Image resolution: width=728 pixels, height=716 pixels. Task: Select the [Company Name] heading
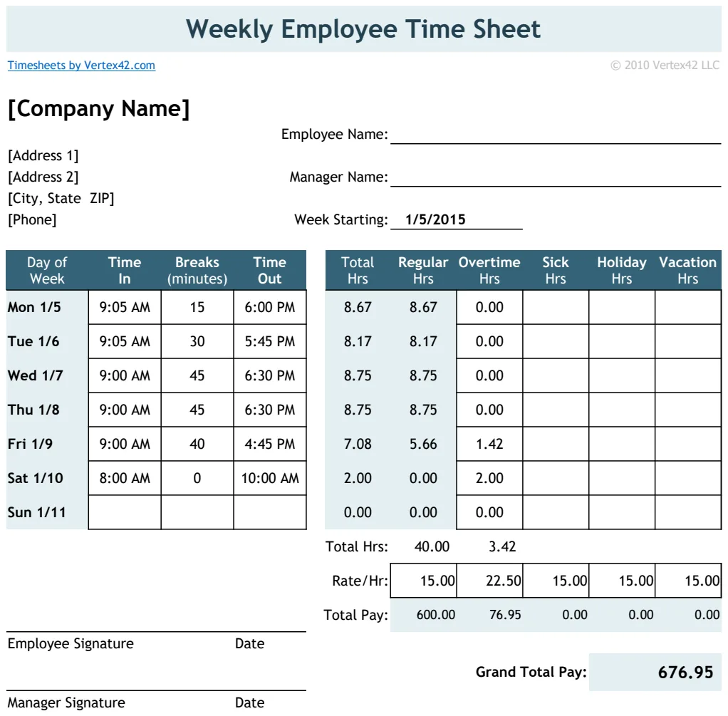point(99,109)
